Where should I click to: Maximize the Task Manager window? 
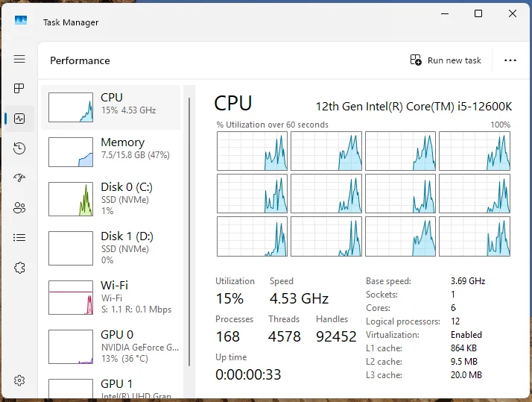click(478, 13)
